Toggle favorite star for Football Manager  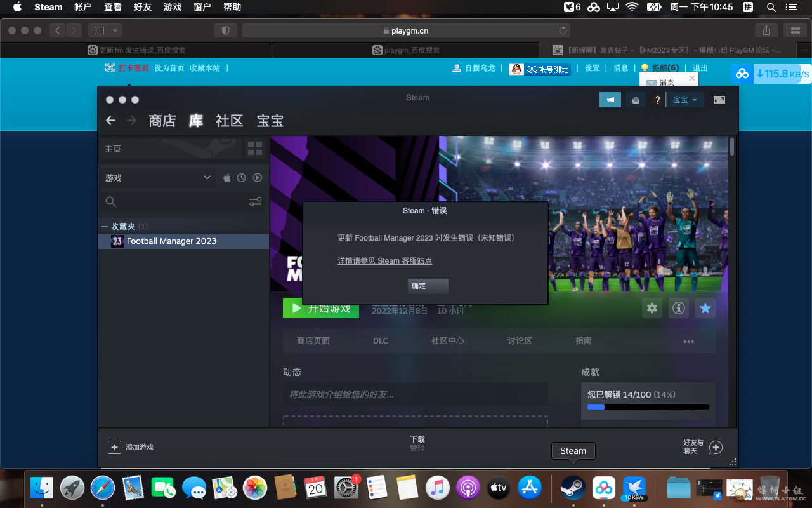click(705, 309)
